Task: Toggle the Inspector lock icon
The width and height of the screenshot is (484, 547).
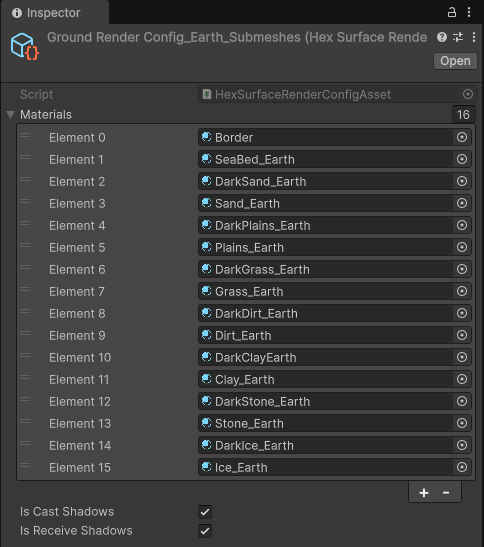Action: tap(452, 13)
